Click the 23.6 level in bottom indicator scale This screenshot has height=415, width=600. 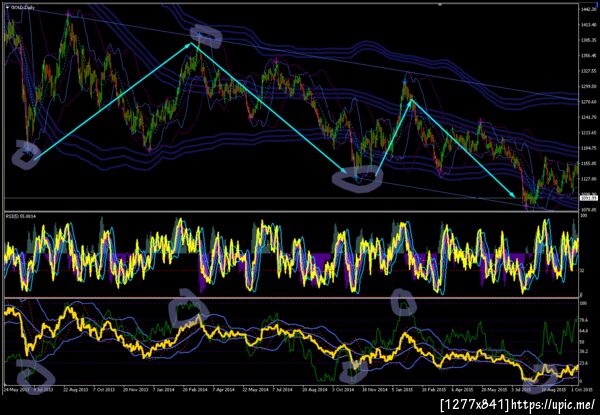click(585, 363)
